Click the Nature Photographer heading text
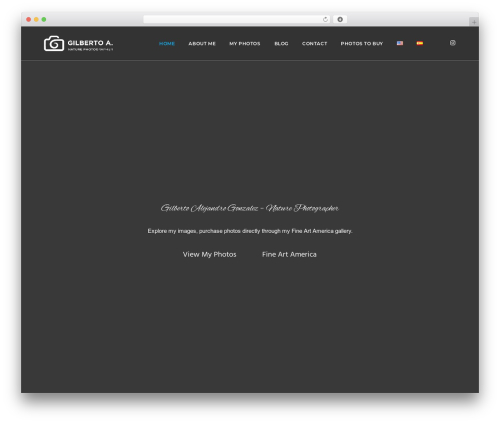 click(x=249, y=208)
